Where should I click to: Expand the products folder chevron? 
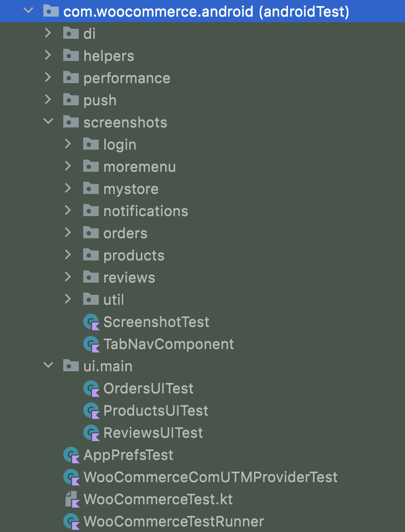click(x=68, y=254)
